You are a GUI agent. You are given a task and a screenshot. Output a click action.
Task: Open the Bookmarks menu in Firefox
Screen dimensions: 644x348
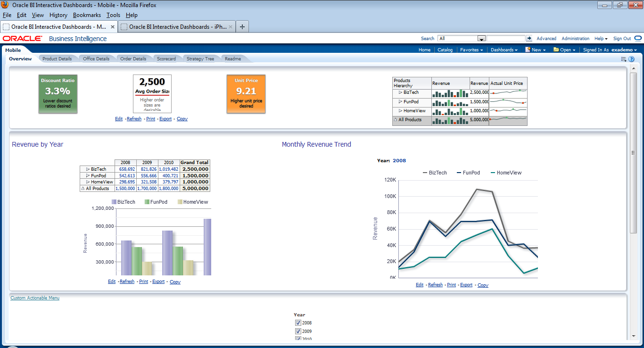pyautogui.click(x=87, y=15)
